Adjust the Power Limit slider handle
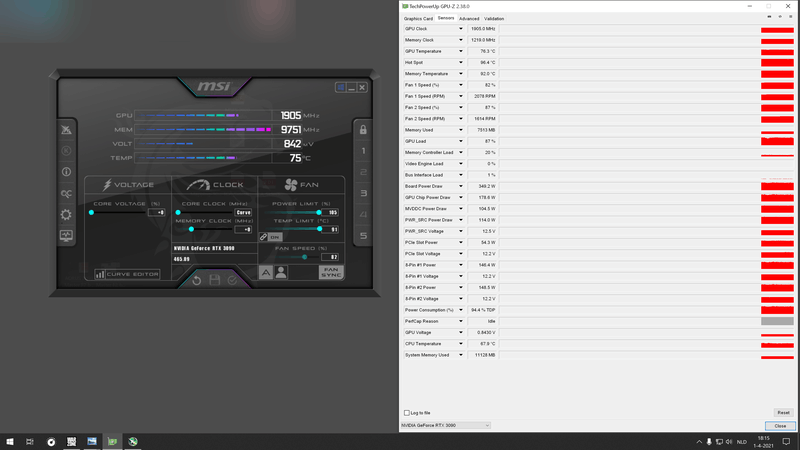Screen dimensions: 800x450 click(319, 212)
